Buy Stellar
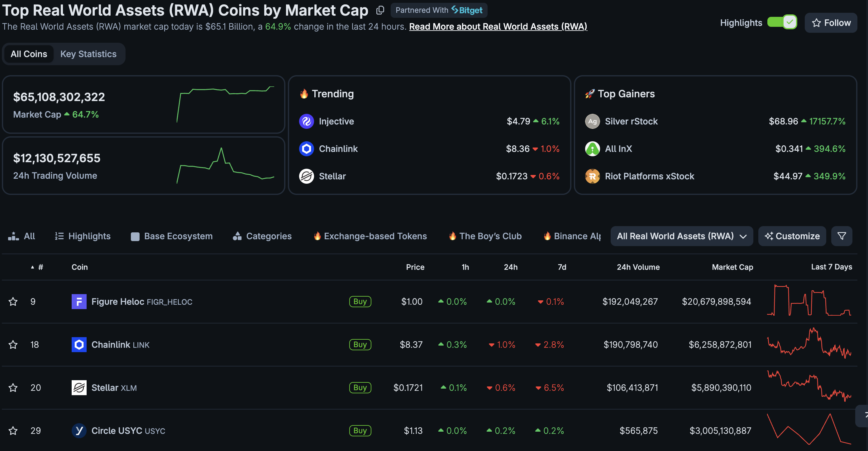 (360, 388)
